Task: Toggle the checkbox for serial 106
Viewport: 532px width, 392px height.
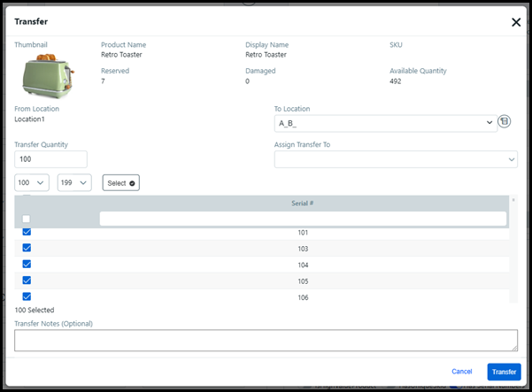Action: click(27, 296)
